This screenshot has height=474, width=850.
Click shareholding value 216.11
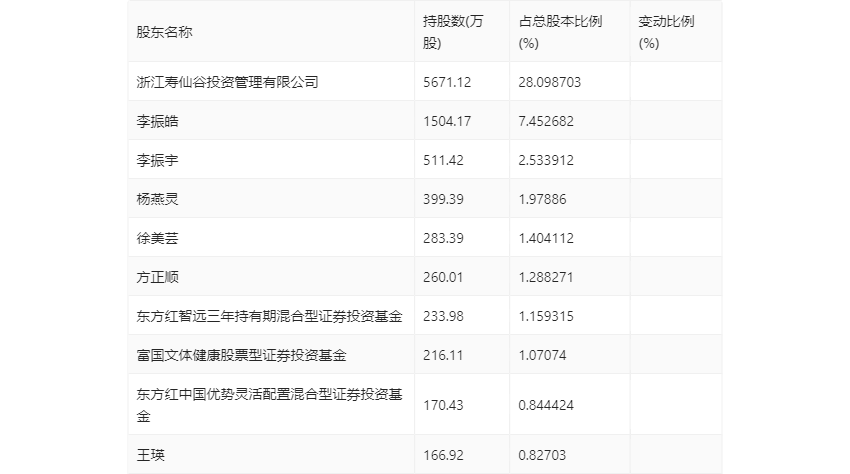pos(443,355)
